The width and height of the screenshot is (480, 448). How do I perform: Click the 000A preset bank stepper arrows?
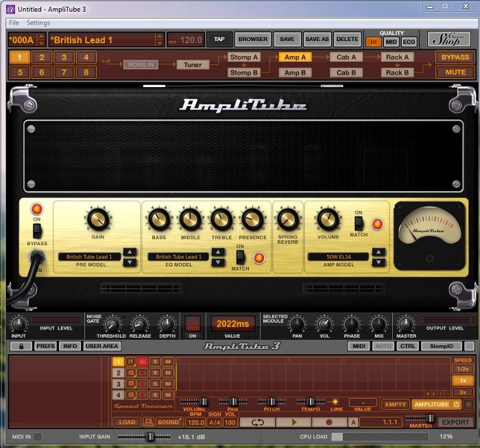click(41, 40)
